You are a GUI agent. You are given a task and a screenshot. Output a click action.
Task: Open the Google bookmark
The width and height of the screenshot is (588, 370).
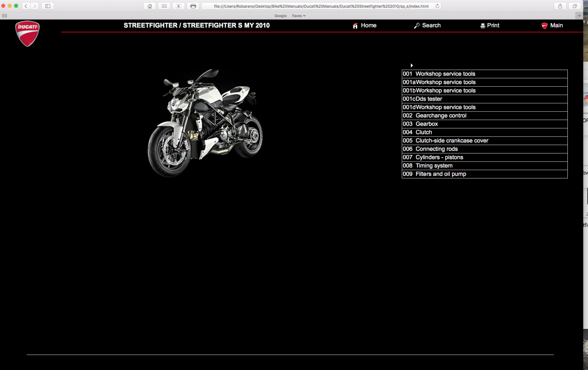pos(280,16)
